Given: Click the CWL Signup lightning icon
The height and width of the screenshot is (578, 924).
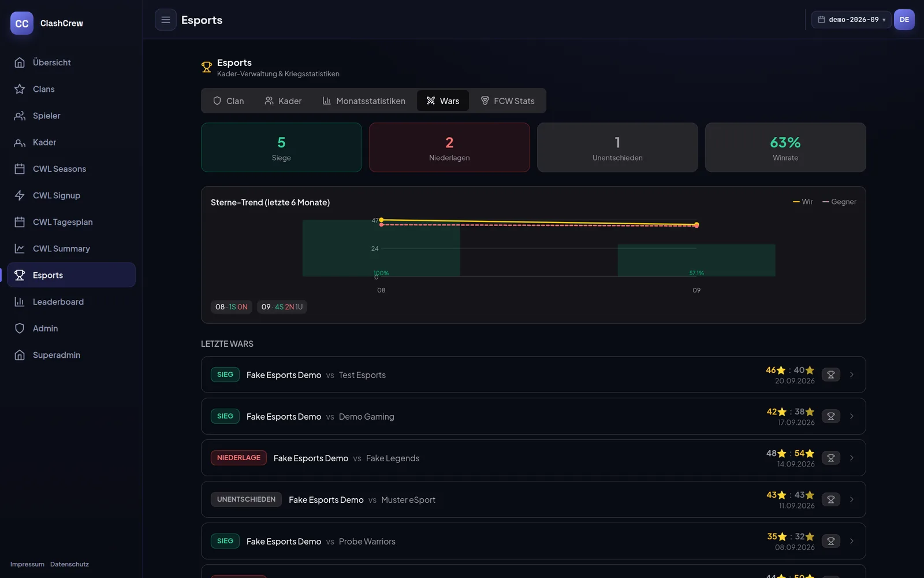Looking at the screenshot, I should coord(20,195).
